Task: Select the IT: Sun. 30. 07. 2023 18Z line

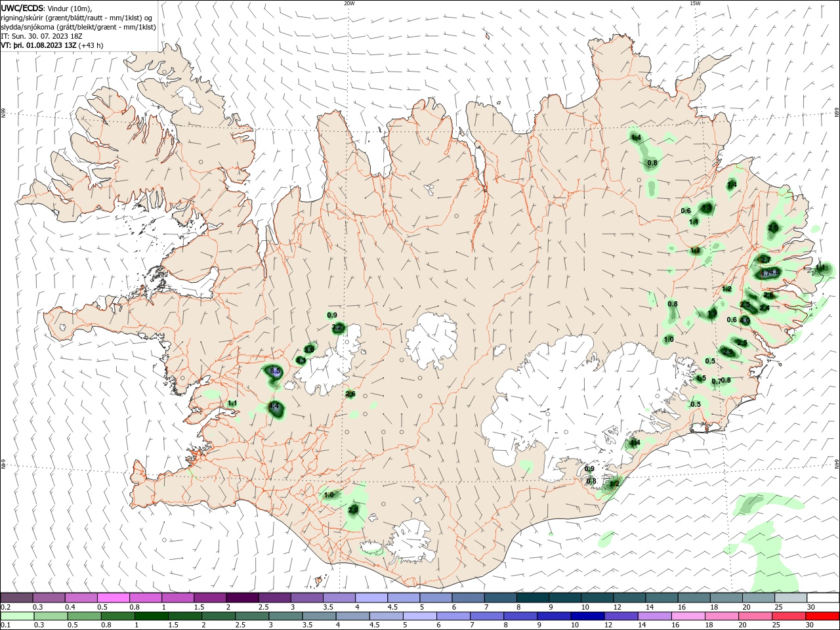Action: tap(43, 36)
